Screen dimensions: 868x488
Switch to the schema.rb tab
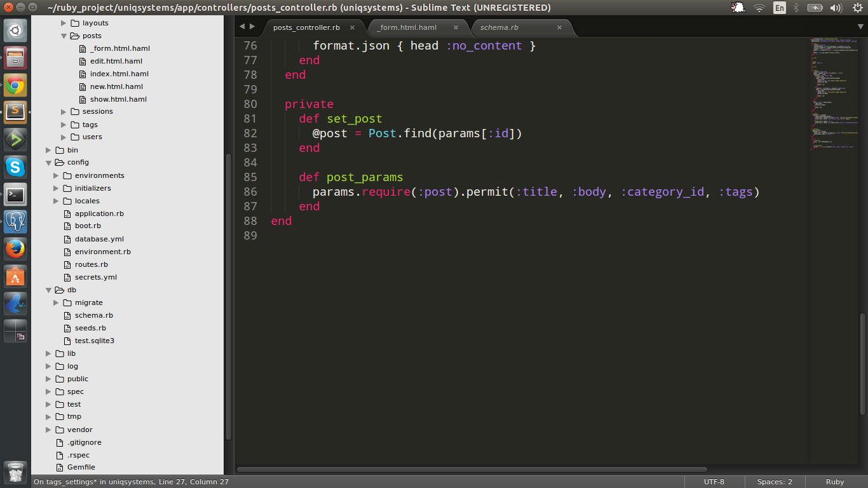point(499,28)
